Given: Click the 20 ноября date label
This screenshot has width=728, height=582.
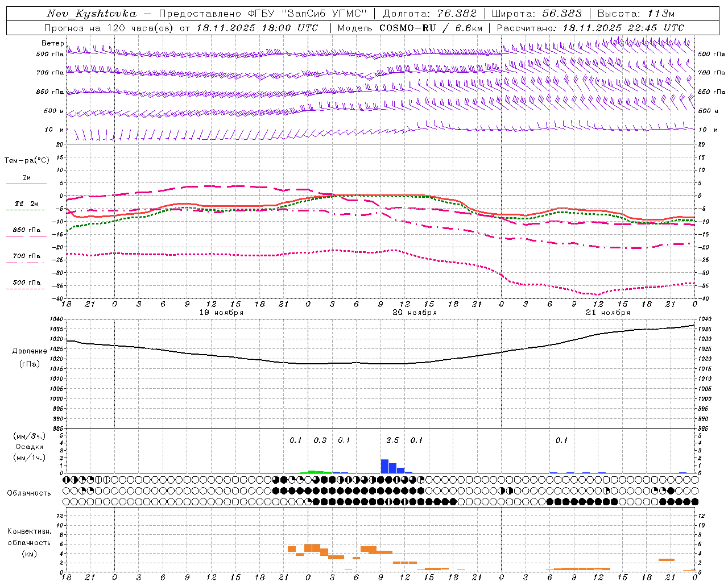Looking at the screenshot, I should 415,313.
